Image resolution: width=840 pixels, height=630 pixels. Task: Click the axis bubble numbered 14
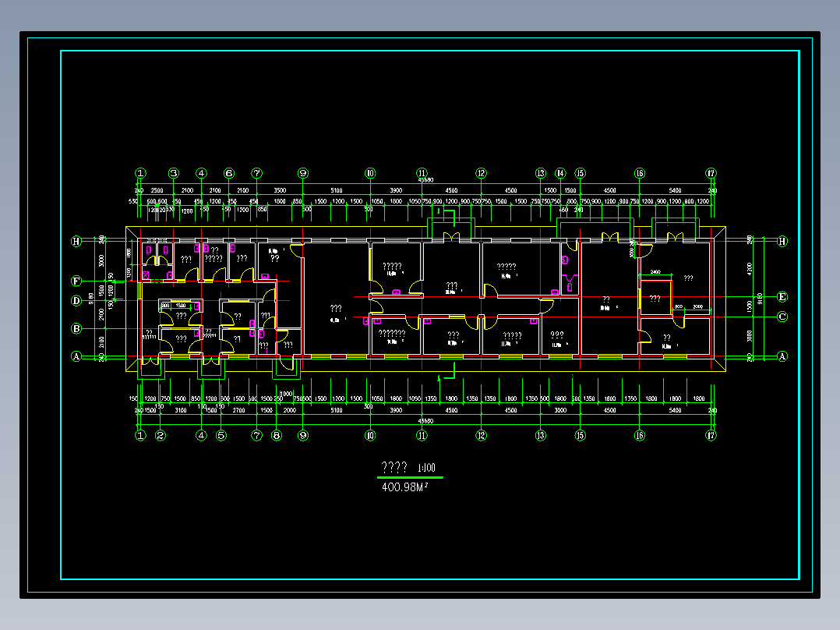[560, 173]
